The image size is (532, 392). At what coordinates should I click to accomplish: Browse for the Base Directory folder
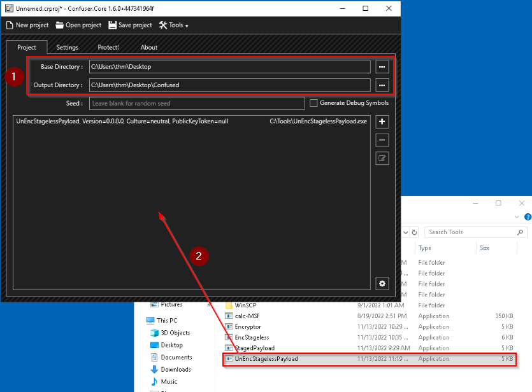point(382,67)
